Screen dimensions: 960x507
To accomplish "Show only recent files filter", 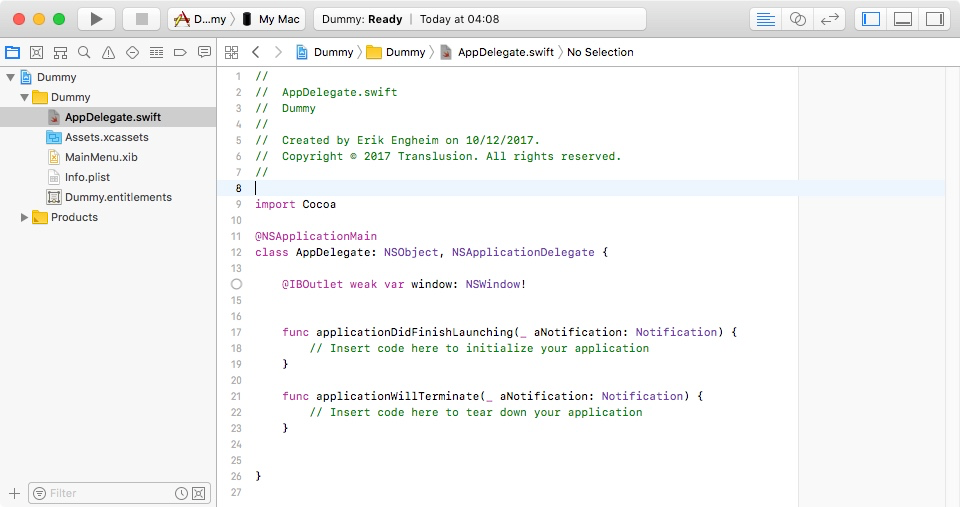I will [x=181, y=493].
